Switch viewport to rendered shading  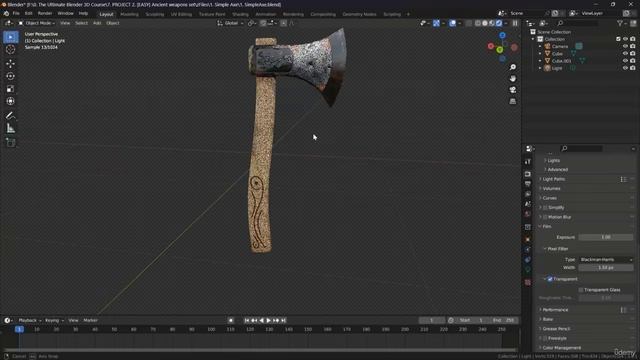(499, 23)
